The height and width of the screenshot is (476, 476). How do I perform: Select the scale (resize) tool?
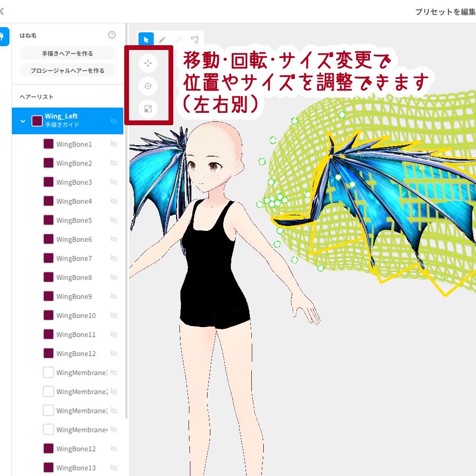point(148,109)
